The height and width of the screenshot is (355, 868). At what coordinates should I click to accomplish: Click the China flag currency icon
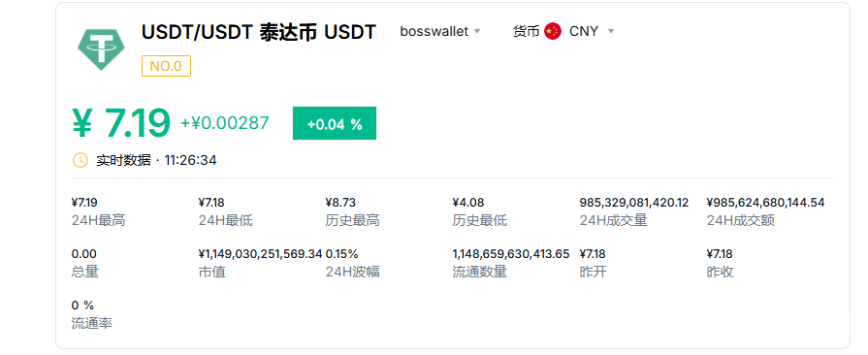(553, 32)
